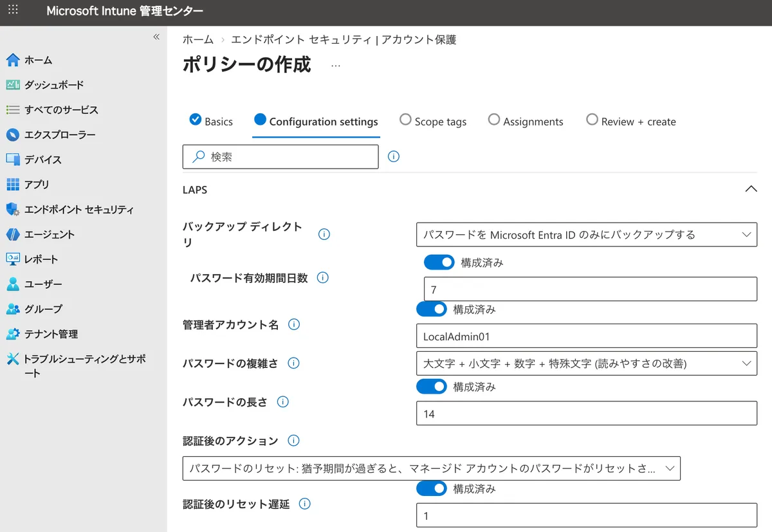Open the app launcher grid icon
Screen dimensions: 772x532
[x=13, y=11]
